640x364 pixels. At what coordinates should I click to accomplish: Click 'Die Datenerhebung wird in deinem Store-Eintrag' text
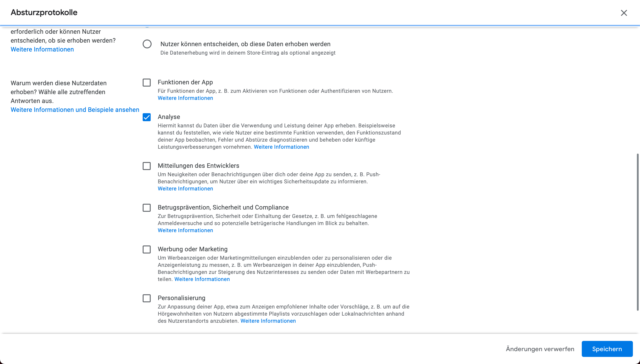point(248,53)
